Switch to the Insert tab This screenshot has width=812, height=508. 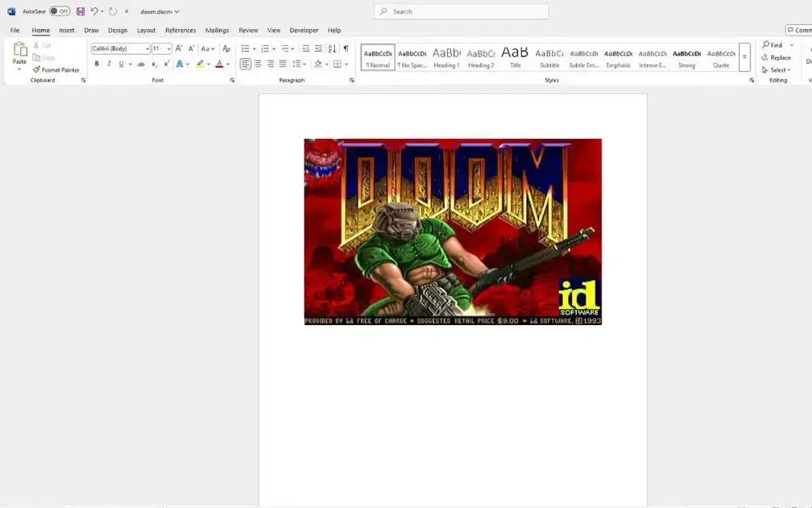66,30
